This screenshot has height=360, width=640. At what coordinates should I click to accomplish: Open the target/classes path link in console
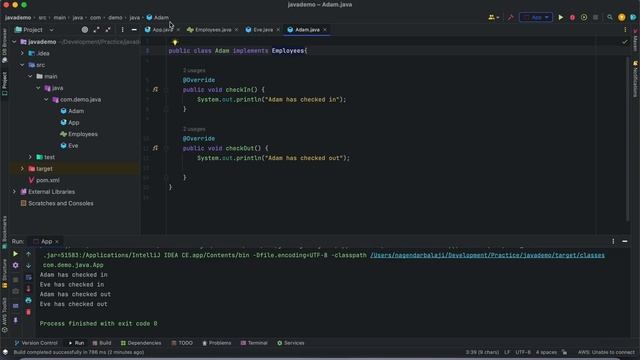[487, 255]
